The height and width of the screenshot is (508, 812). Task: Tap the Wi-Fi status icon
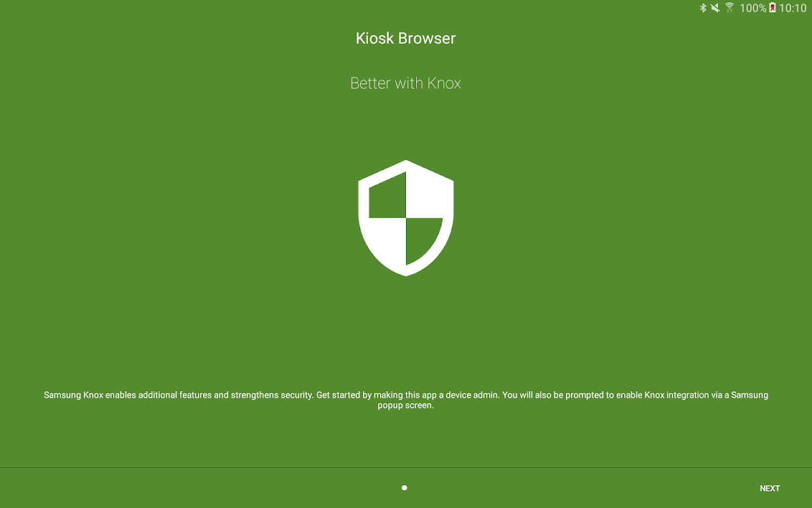pos(730,8)
